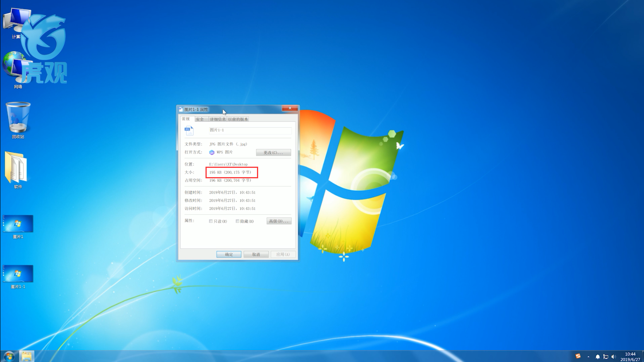Select the 软件 folder icon
The image size is (644, 362).
[x=17, y=170]
